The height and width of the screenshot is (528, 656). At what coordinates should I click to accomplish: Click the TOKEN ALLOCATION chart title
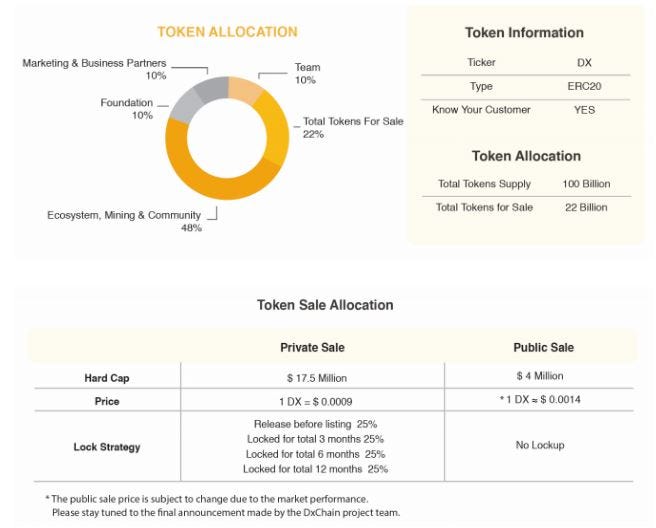(x=227, y=32)
